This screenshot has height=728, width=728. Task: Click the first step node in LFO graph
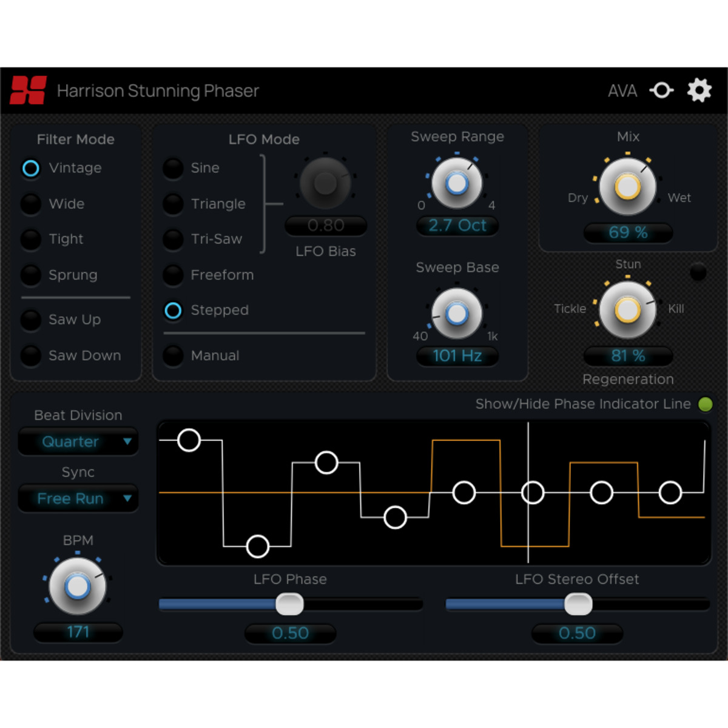[189, 440]
